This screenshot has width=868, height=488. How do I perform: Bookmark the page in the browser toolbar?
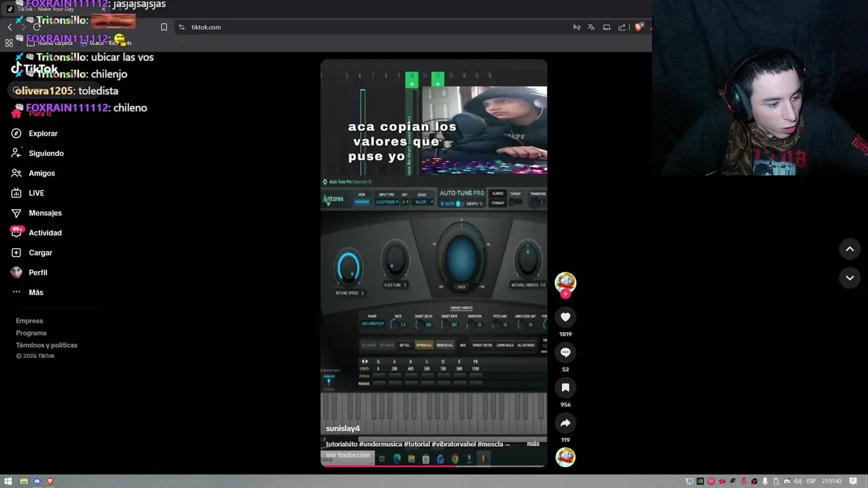pos(163,27)
